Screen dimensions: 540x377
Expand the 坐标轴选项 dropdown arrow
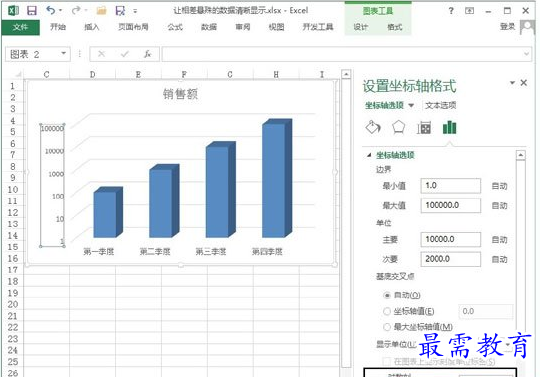click(x=411, y=106)
